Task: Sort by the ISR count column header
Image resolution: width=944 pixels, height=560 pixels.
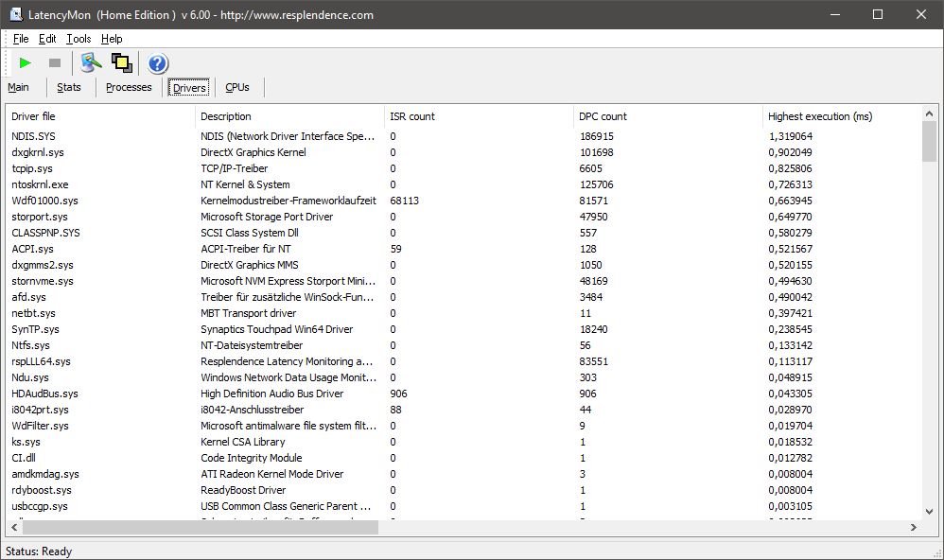Action: [x=412, y=116]
